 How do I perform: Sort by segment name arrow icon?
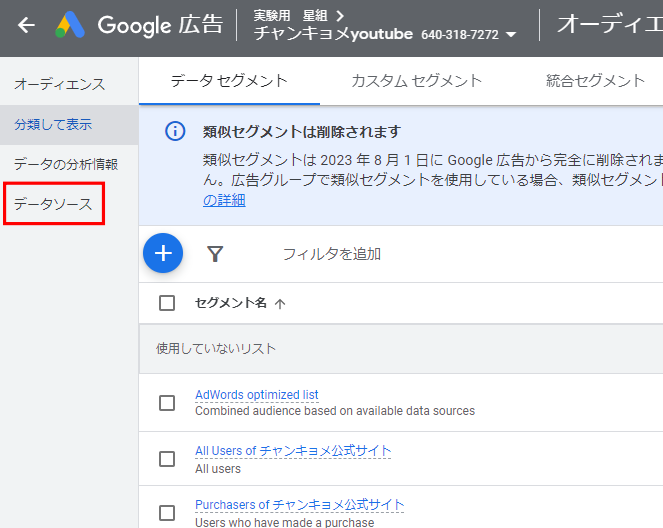tap(280, 304)
